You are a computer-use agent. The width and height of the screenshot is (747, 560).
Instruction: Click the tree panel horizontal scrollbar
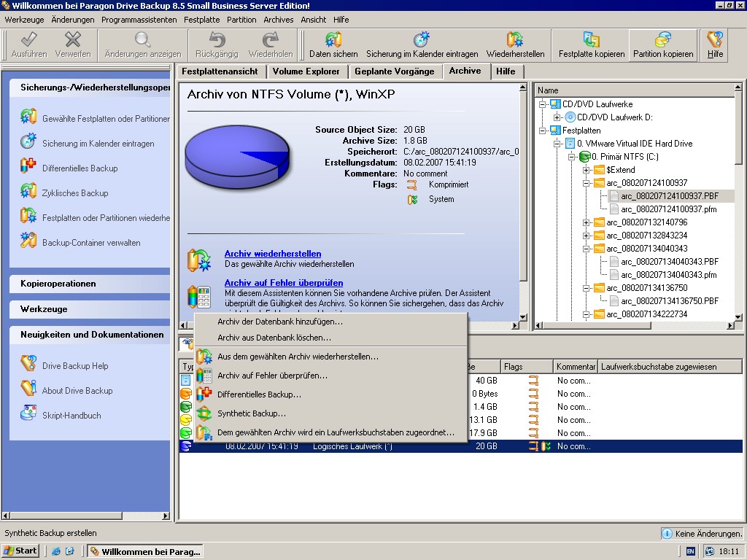pos(635,326)
